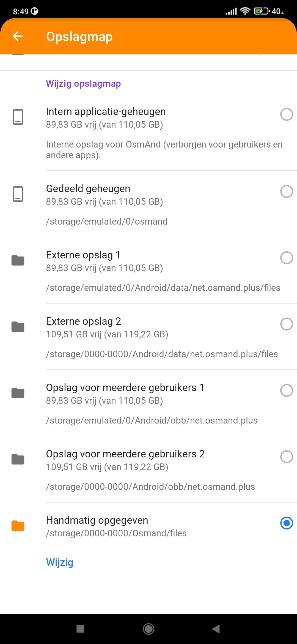This screenshot has width=297, height=644.
Task: Choose Externe opslag 2 radio button
Action: tap(286, 324)
